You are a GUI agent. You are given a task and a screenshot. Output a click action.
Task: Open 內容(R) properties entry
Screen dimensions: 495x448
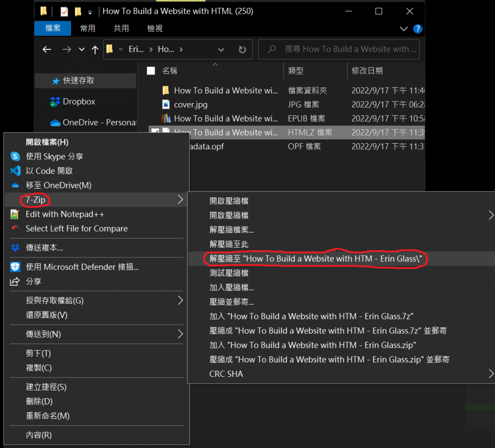point(97,435)
